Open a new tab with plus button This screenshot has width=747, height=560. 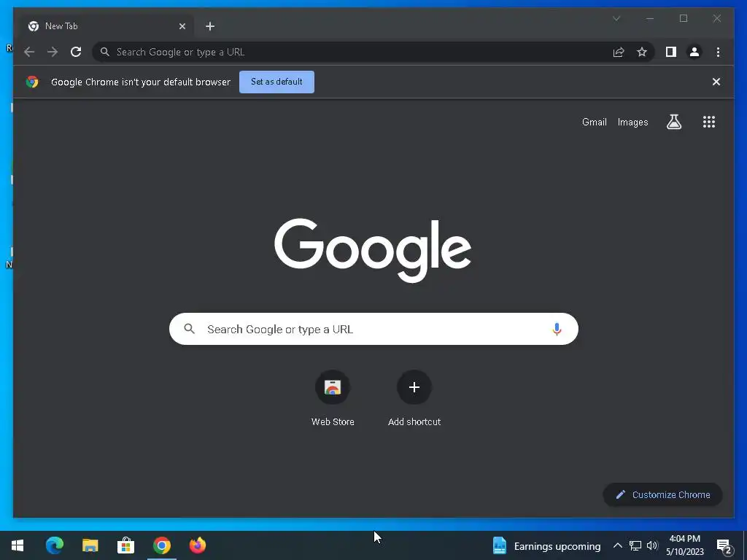coord(210,26)
